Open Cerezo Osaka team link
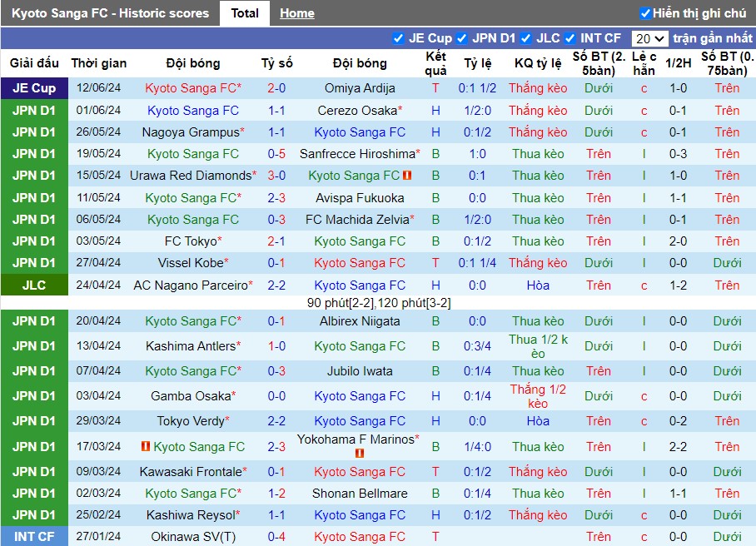 (357, 111)
